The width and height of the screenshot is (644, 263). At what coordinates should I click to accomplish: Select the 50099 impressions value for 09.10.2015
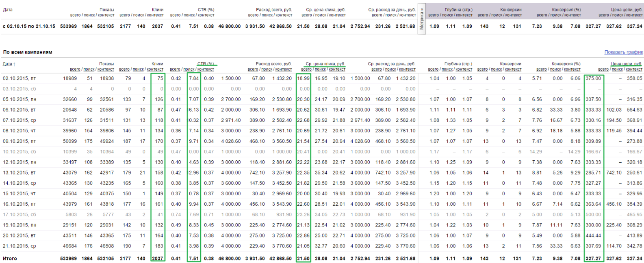point(70,141)
